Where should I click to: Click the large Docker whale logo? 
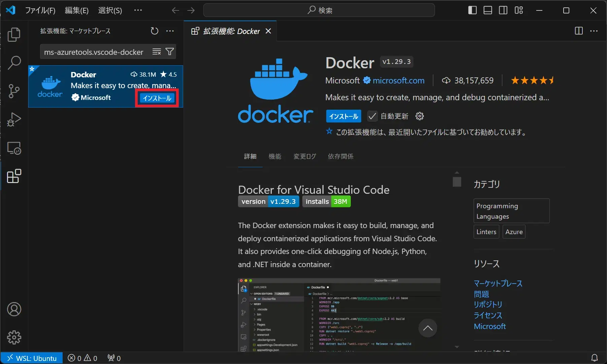tap(275, 90)
